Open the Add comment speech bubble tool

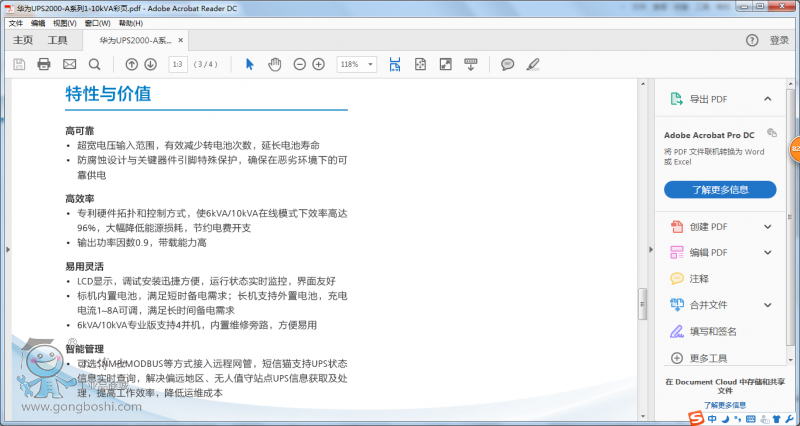[507, 64]
